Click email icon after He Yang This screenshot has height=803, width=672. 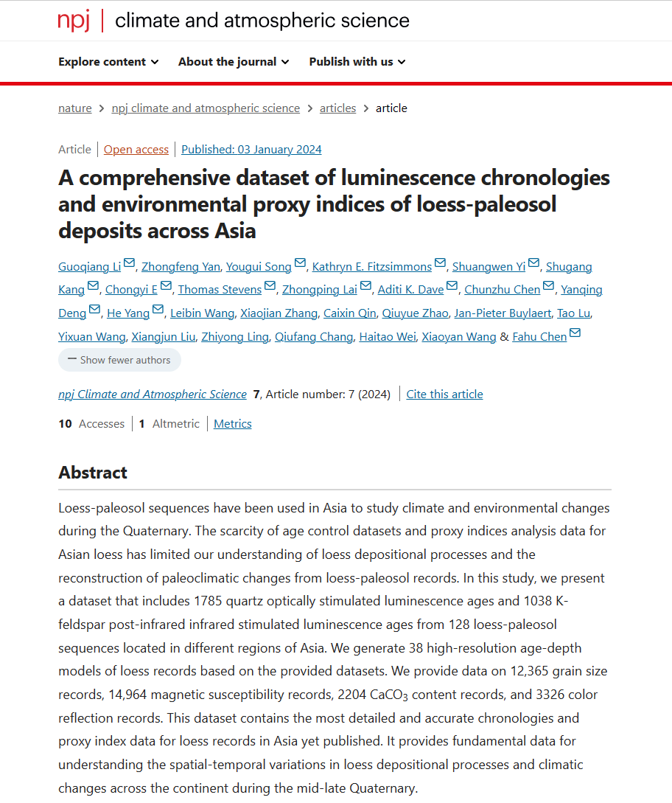158,309
